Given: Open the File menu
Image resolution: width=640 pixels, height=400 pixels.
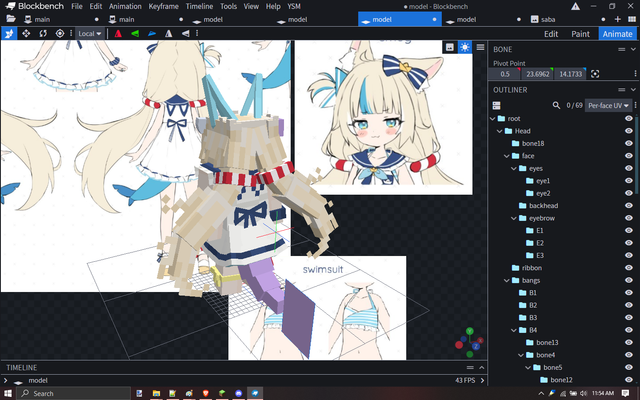Looking at the screenshot, I should (x=77, y=6).
